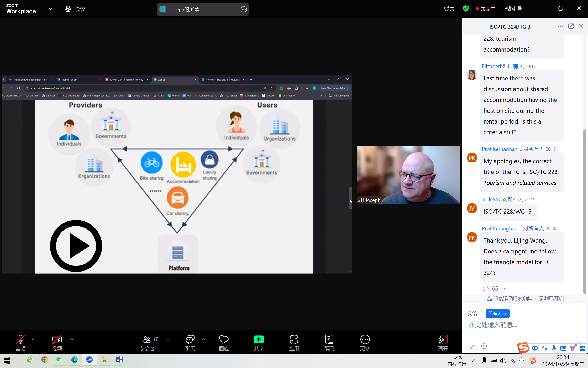
Task: Click the green encryption shield icon
Action: 465,8
